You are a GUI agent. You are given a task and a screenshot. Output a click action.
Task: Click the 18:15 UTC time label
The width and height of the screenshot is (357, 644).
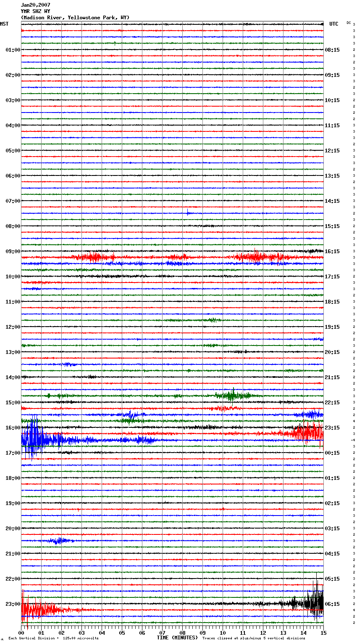(x=332, y=302)
